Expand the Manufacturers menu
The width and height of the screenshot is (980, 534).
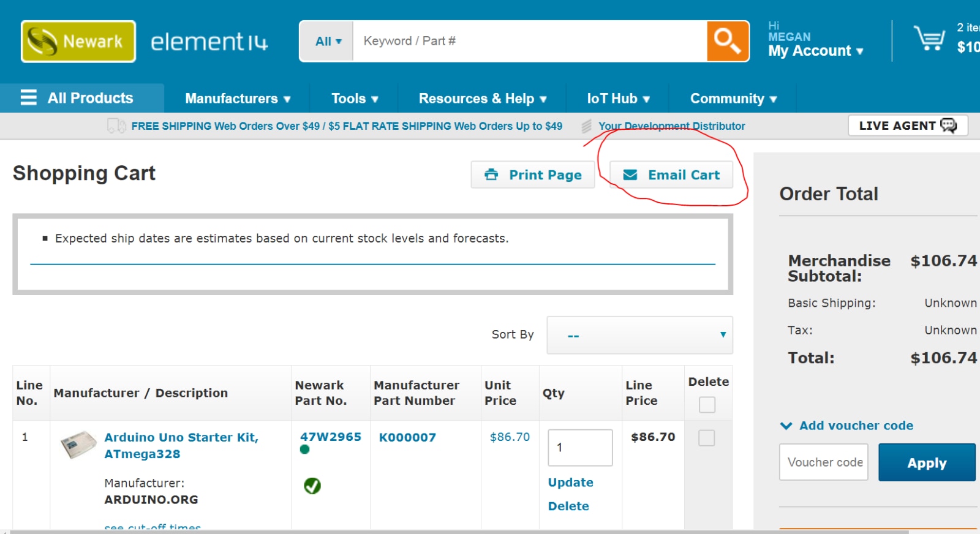tap(238, 99)
